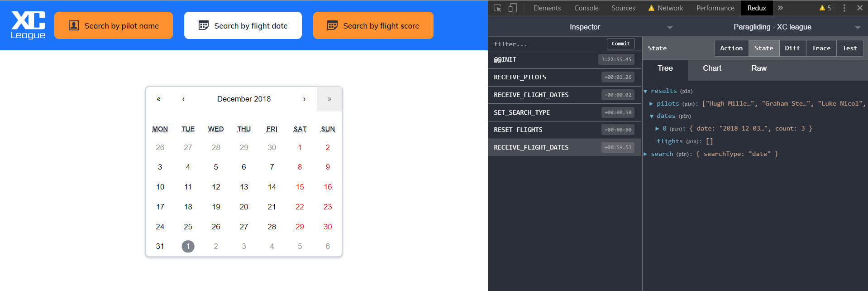The width and height of the screenshot is (868, 291).
Task: Toggle the device toolbar icon
Action: 513,8
